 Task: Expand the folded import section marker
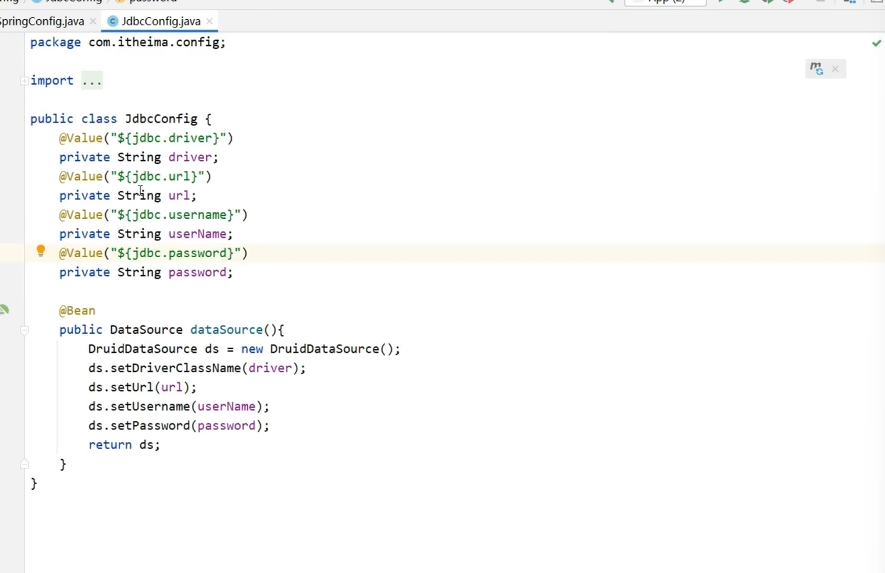tap(24, 81)
